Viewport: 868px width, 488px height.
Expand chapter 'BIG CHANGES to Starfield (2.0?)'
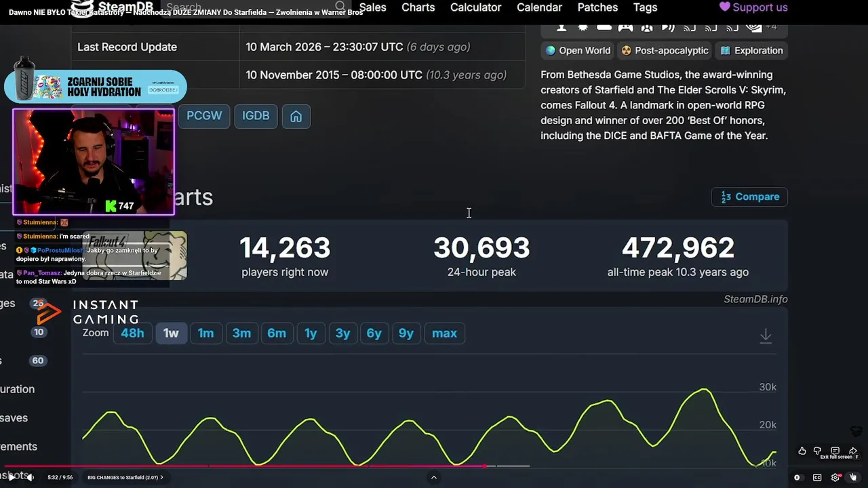tap(125, 477)
